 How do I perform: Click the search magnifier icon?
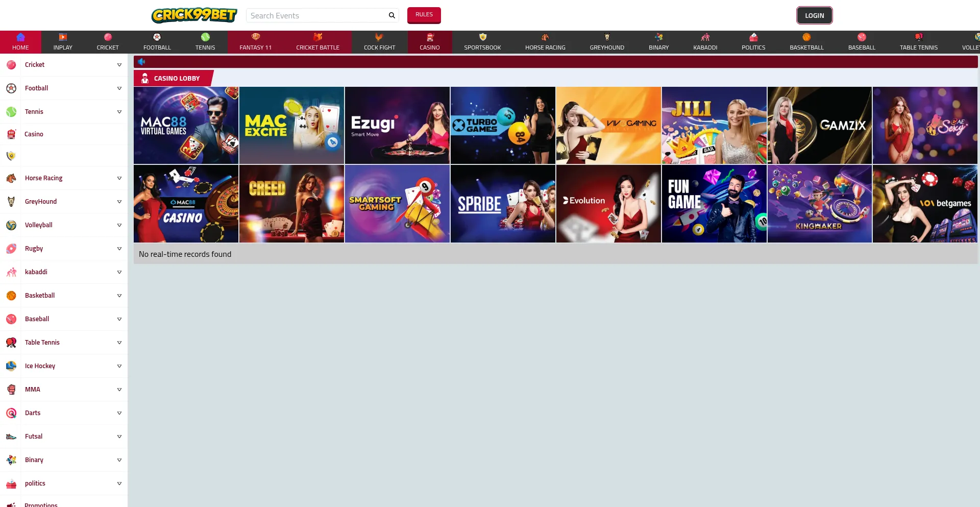tap(392, 15)
